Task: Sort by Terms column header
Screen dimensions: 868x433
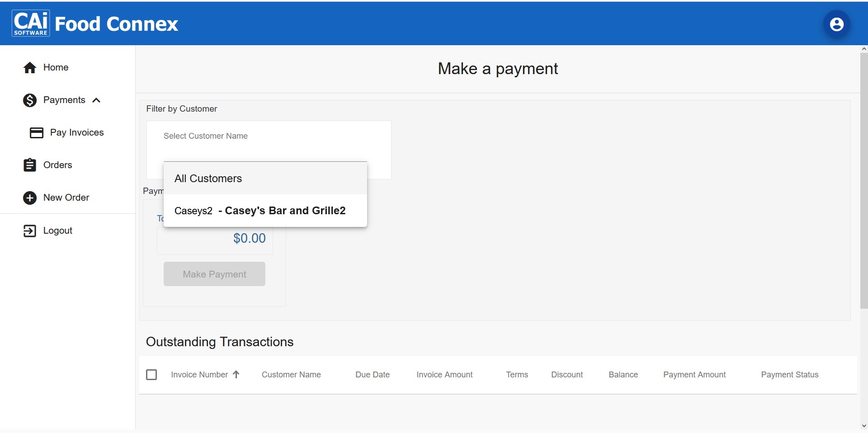Action: point(517,375)
